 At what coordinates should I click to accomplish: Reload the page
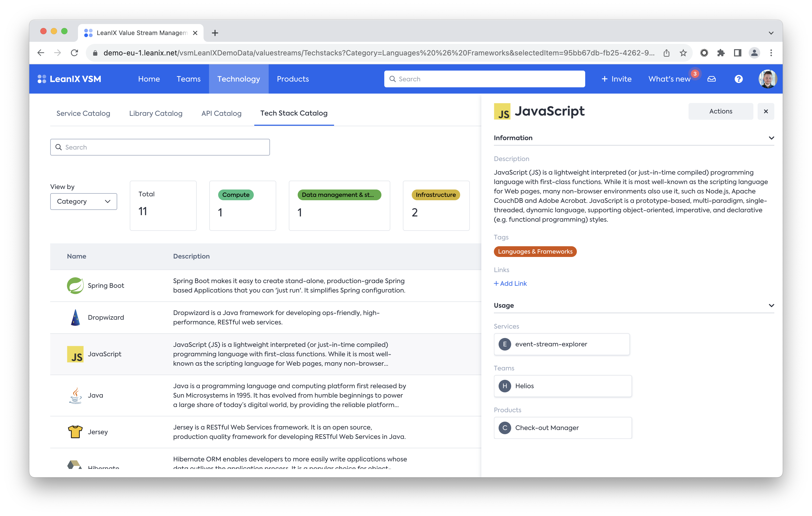tap(75, 53)
